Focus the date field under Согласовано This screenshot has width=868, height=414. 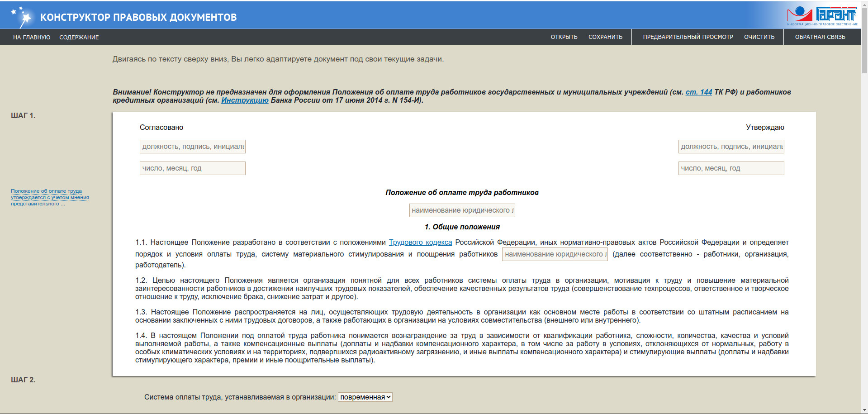coord(193,168)
